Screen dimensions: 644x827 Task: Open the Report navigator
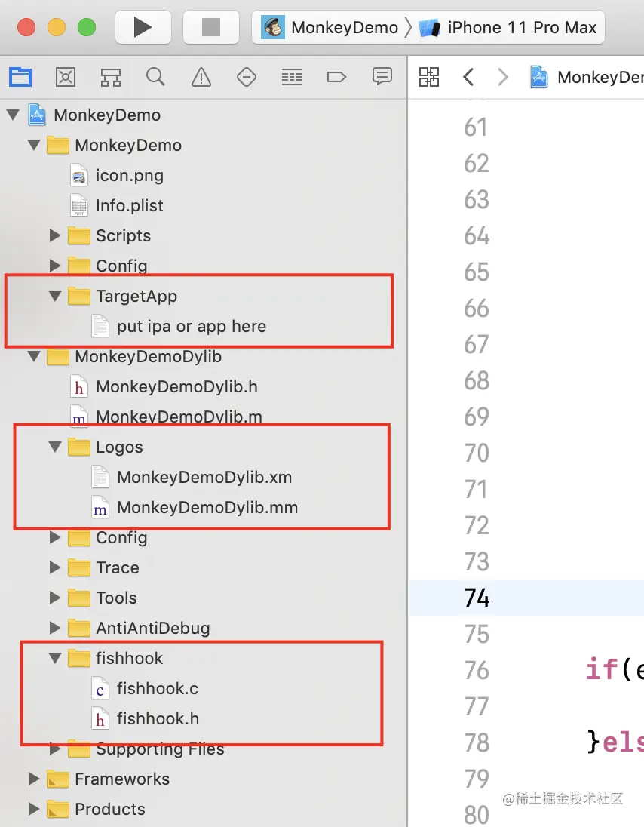click(382, 77)
